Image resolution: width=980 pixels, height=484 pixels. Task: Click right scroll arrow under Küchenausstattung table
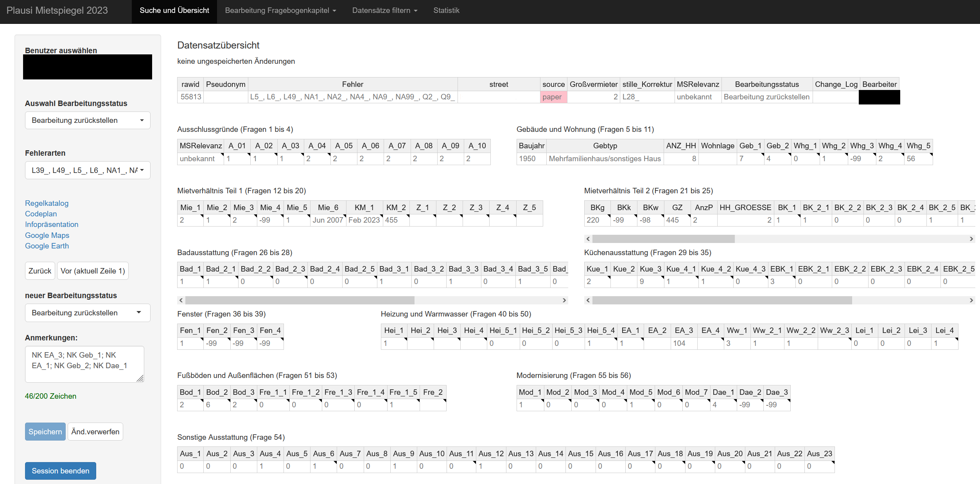click(x=971, y=300)
